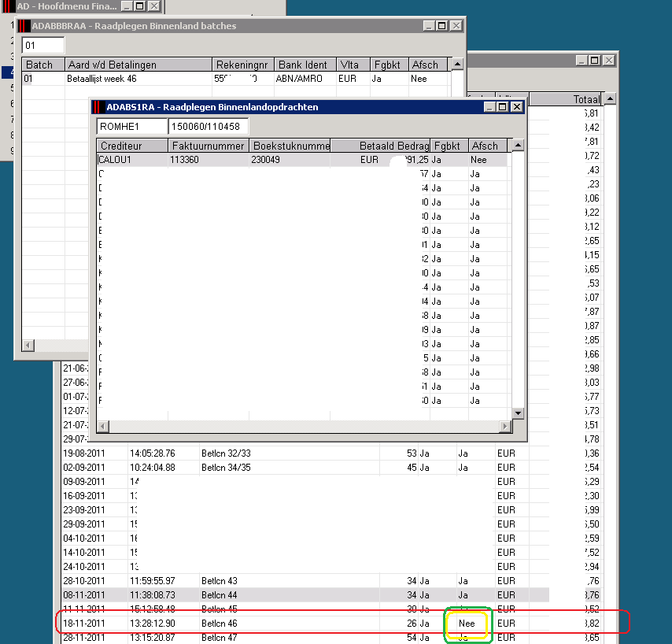The height and width of the screenshot is (644, 672).
Task: Select the CALOU1 creditor row
Action: pos(302,160)
